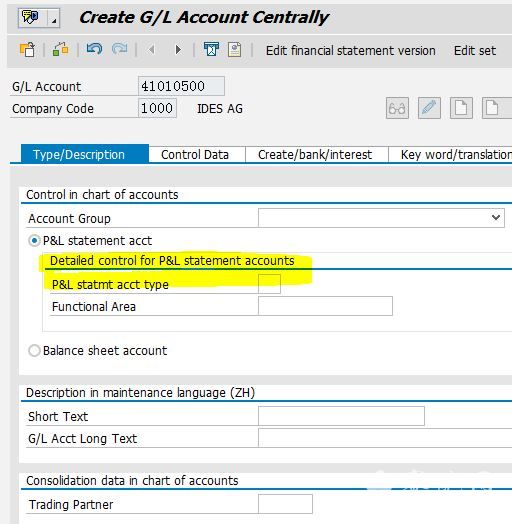Click the display glasses button
Image resolution: width=512 pixels, height=524 pixels.
[397, 108]
